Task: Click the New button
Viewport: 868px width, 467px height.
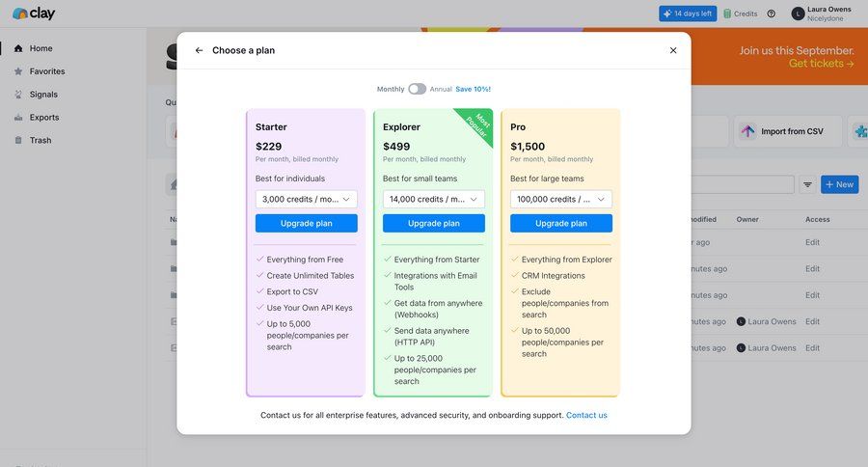Action: (x=840, y=184)
